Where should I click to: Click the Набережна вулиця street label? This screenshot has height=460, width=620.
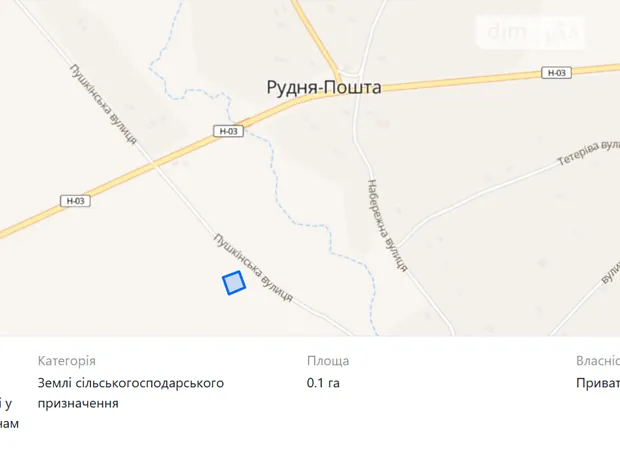(388, 225)
